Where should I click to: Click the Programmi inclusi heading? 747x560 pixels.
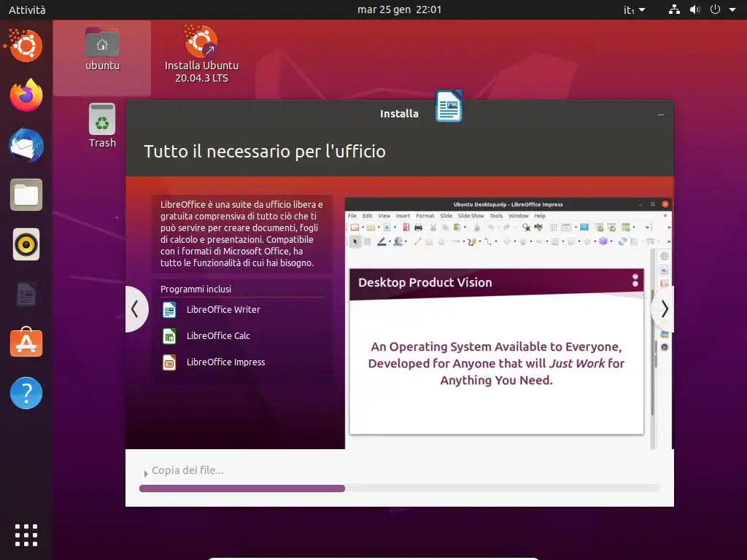[x=196, y=289]
